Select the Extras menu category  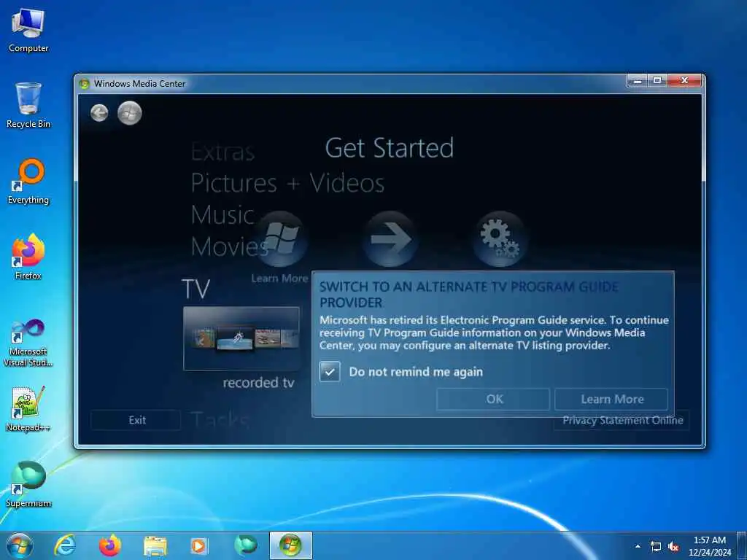tap(223, 152)
